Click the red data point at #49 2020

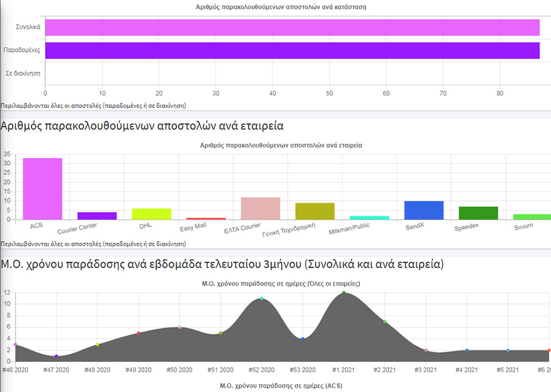[138, 333]
